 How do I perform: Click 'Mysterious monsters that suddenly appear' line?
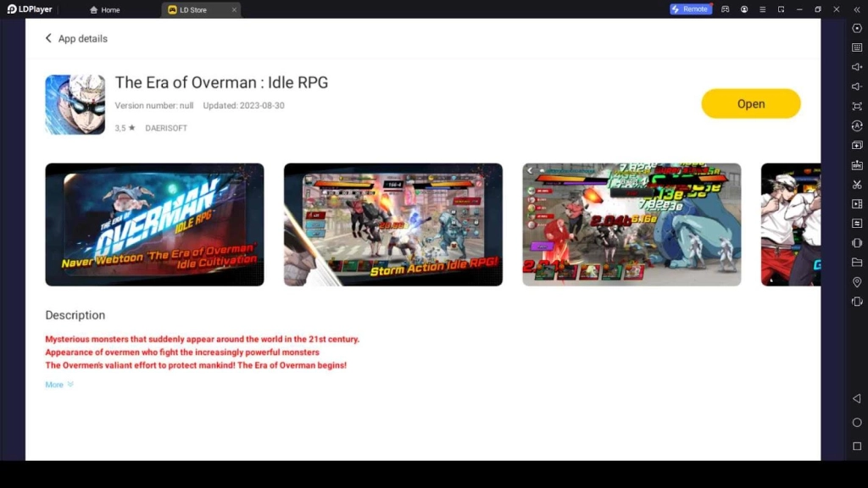tap(202, 339)
